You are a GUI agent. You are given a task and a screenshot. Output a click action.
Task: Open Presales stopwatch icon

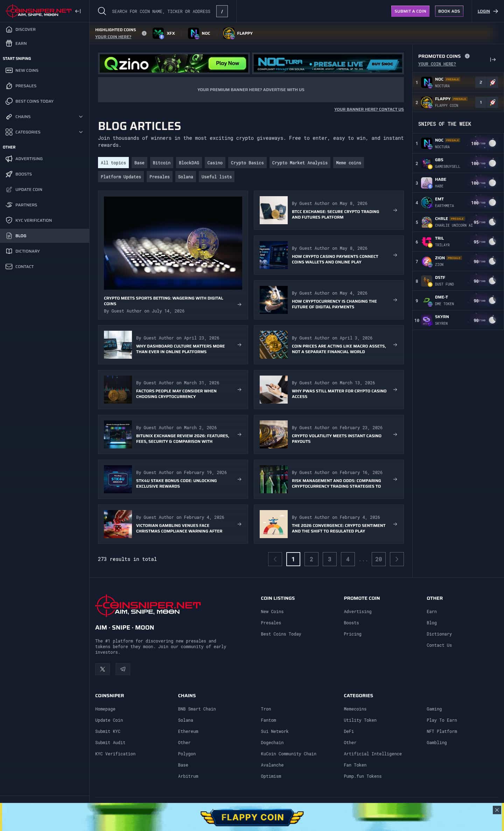pyautogui.click(x=9, y=86)
